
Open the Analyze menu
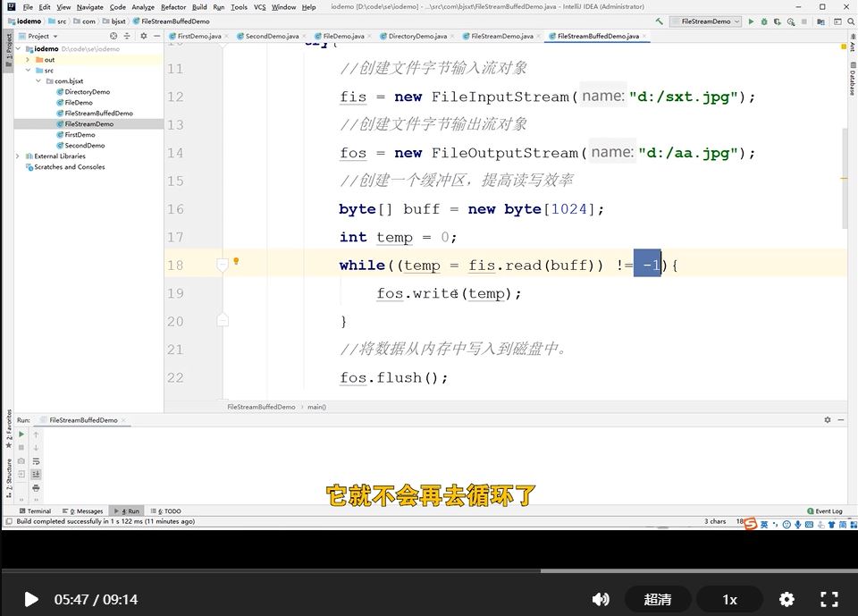pyautogui.click(x=143, y=7)
